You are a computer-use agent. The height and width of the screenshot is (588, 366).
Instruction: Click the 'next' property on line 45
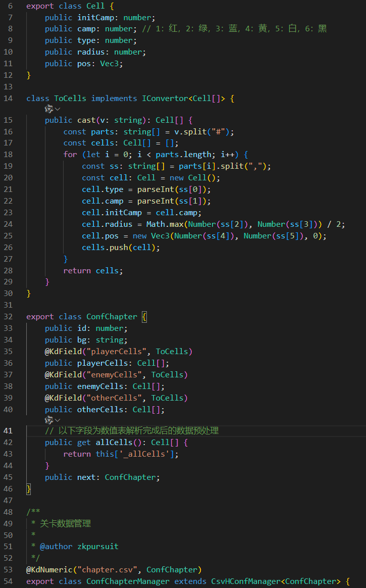86,477
